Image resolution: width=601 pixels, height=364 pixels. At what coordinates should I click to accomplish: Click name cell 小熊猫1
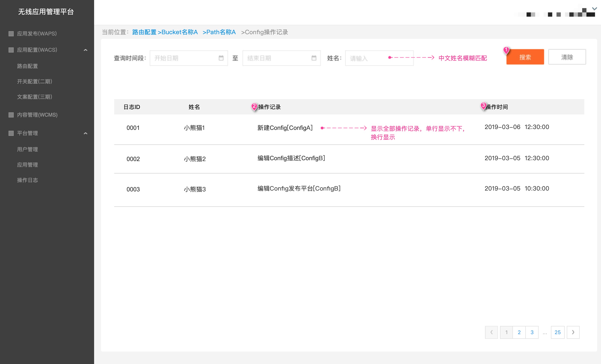(x=194, y=128)
